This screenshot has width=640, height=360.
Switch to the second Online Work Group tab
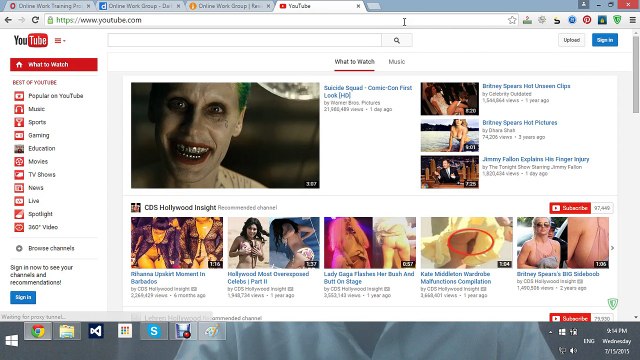tap(139, 6)
